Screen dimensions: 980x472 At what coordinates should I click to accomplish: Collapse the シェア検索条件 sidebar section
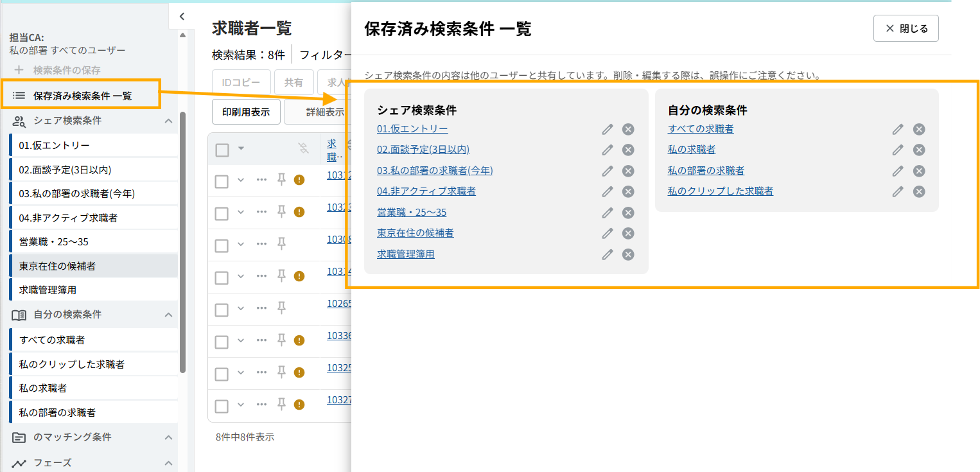[168, 121]
